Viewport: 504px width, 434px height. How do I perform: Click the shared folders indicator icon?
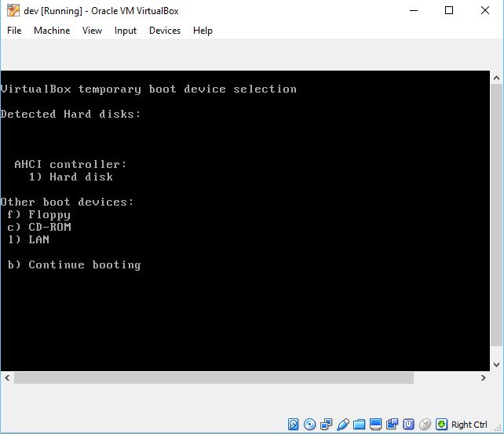coord(359,425)
